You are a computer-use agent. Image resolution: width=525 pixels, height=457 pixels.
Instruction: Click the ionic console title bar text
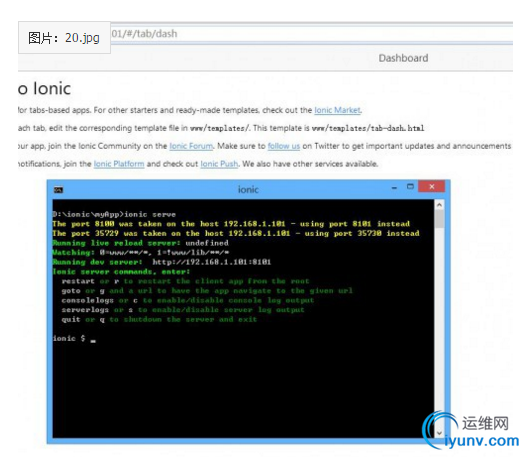(x=248, y=190)
